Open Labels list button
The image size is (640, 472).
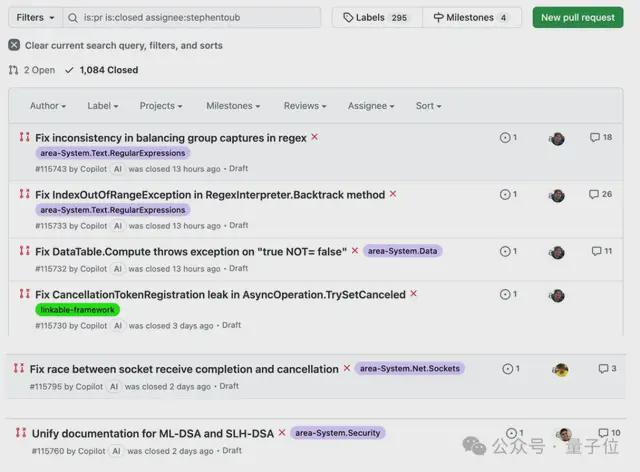pos(376,18)
